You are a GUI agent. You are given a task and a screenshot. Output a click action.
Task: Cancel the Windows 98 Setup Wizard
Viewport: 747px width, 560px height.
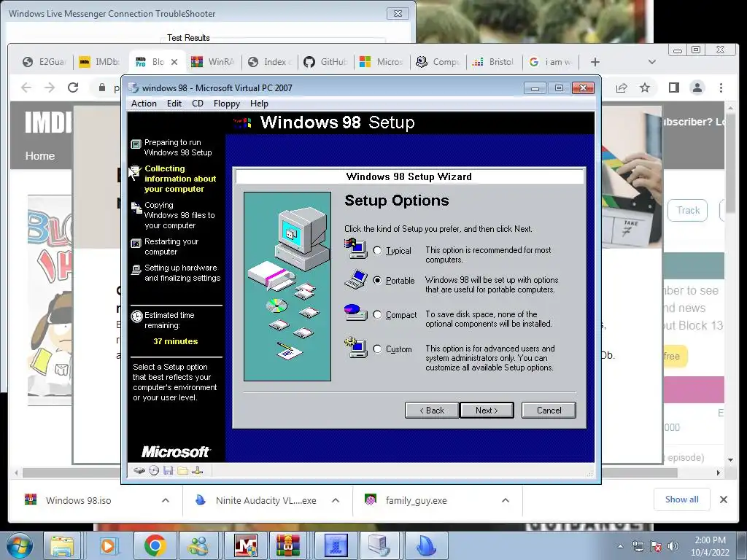[549, 410]
